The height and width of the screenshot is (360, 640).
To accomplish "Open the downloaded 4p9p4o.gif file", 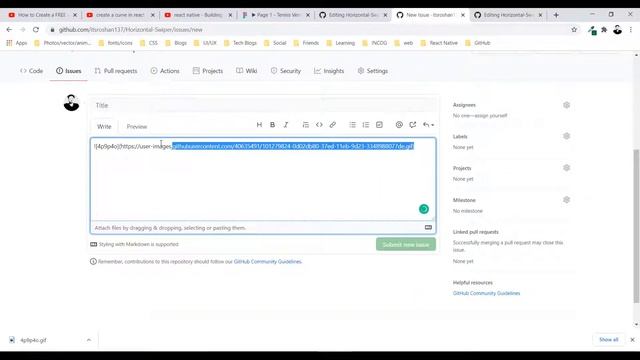I will tap(33, 340).
